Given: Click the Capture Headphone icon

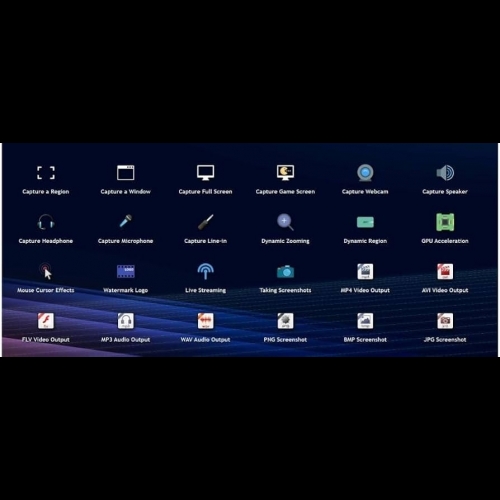Looking at the screenshot, I should click(x=46, y=222).
